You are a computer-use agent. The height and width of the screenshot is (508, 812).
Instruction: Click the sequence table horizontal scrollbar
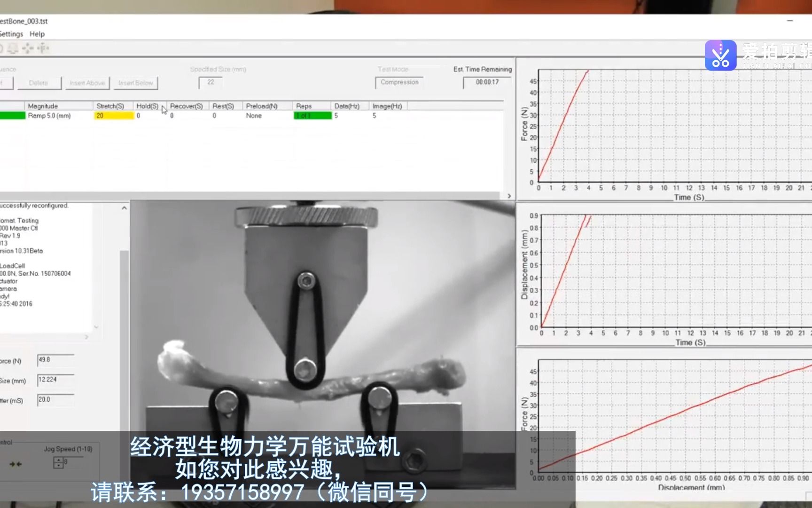[250, 195]
